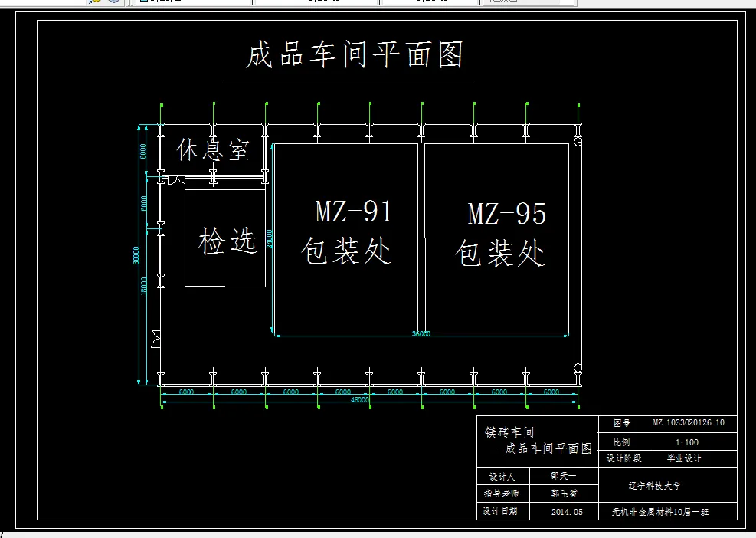756x538 pixels.
Task: Click the MZ-91 text in the drawing
Action: (354, 212)
